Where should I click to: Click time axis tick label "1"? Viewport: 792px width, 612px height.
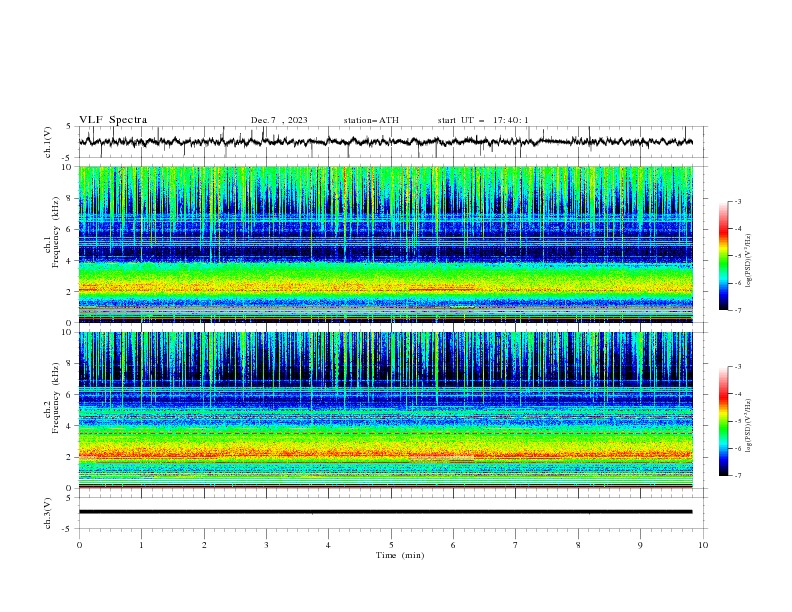point(141,545)
